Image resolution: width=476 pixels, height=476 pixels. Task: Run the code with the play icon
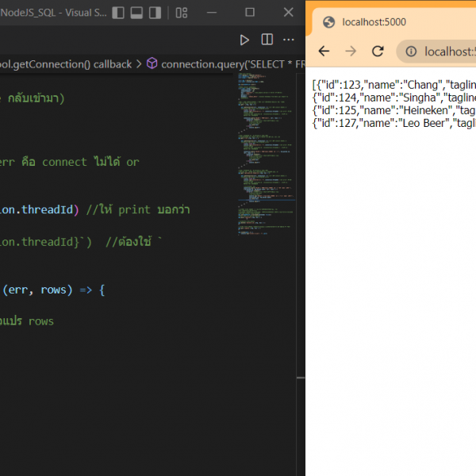click(x=244, y=40)
